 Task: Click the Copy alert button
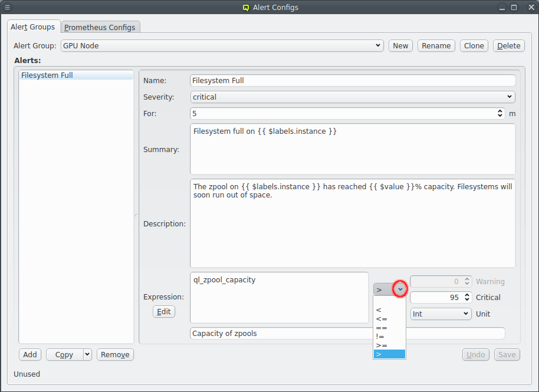point(65,354)
